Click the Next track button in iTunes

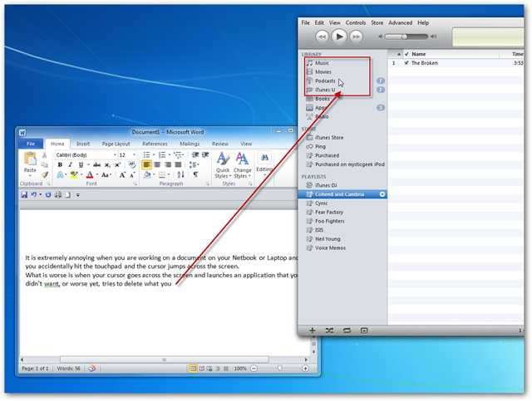click(356, 37)
